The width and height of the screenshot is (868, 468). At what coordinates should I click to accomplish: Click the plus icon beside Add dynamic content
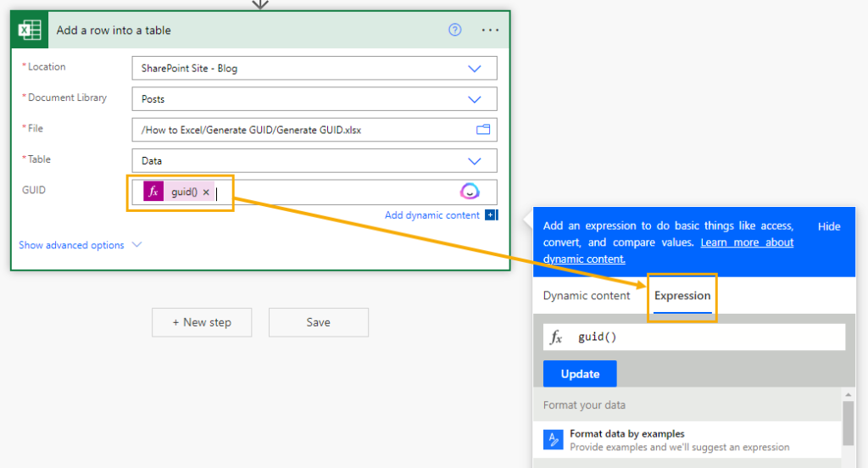point(491,214)
